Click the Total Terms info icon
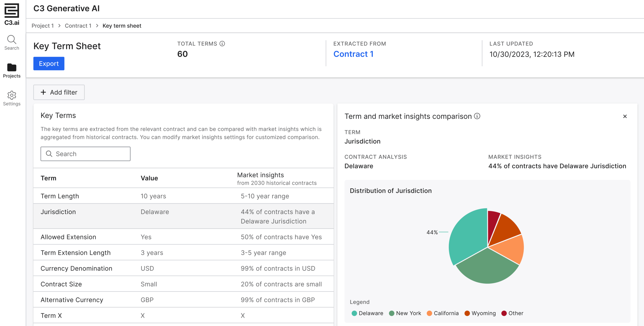Screen dimensions: 644x326 click(222, 44)
